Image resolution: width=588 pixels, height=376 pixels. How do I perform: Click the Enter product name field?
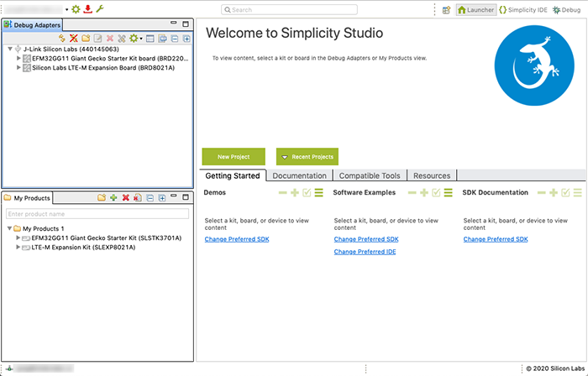point(97,214)
